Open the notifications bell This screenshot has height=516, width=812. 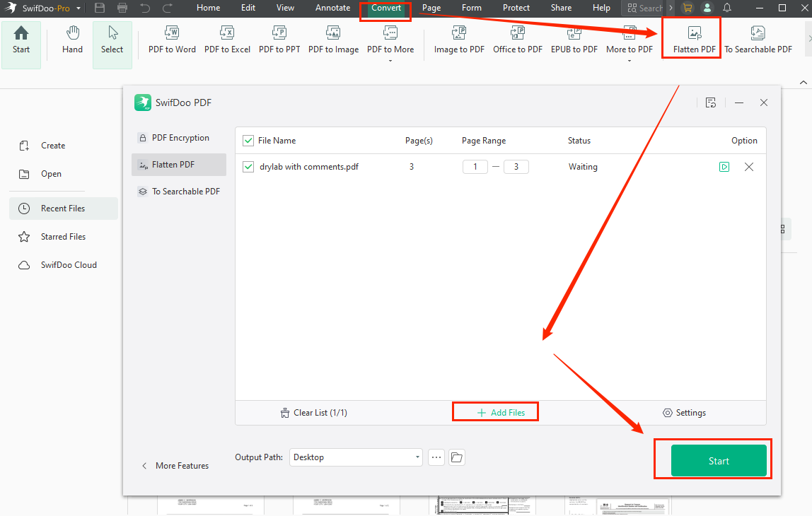click(727, 8)
